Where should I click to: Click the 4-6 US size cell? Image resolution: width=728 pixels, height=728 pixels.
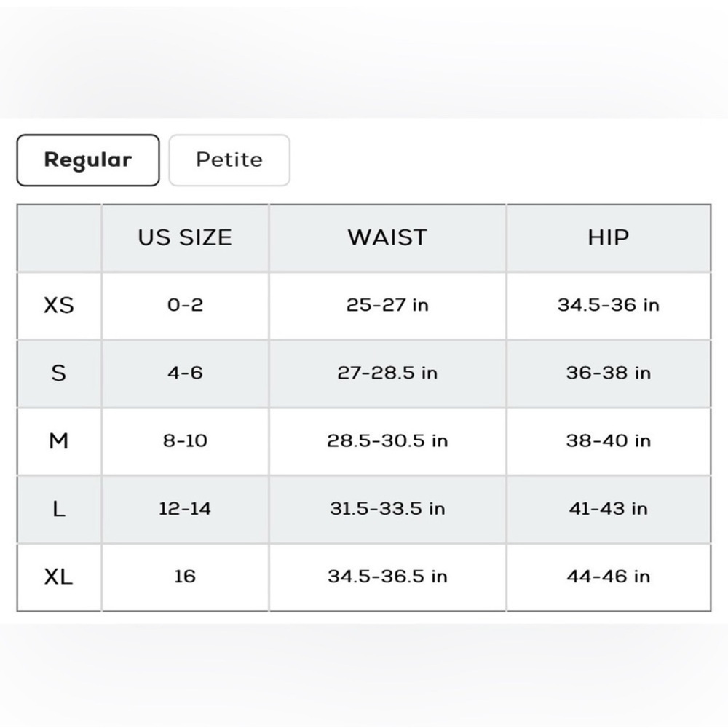[185, 373]
